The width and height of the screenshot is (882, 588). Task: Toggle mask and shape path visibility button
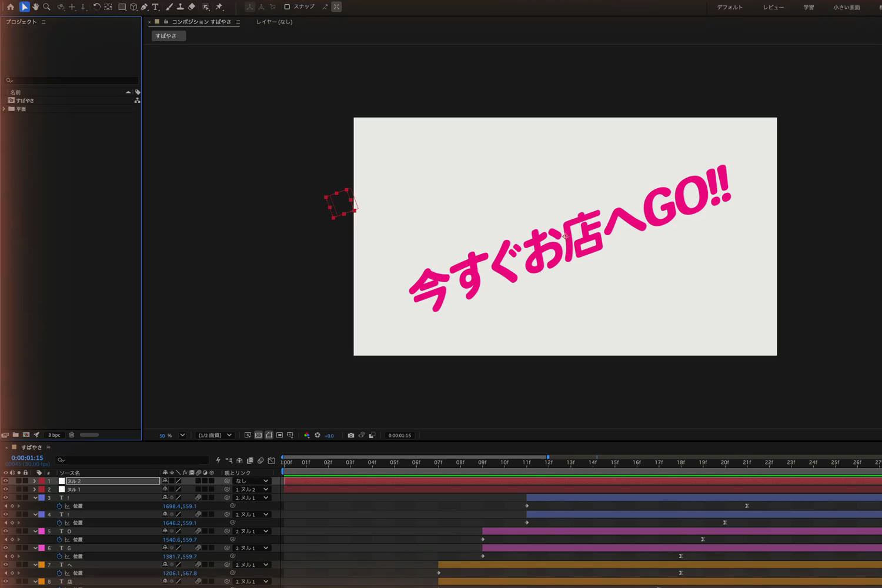269,435
